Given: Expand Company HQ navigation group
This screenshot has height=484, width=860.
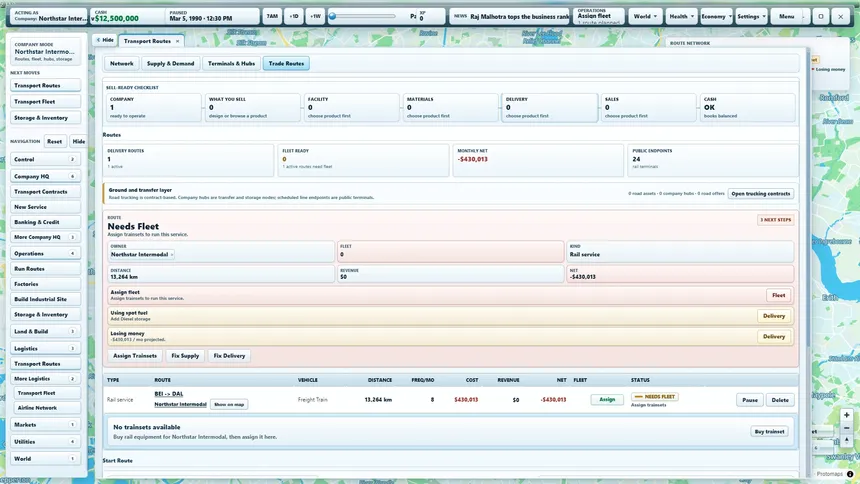Looking at the screenshot, I should point(45,176).
